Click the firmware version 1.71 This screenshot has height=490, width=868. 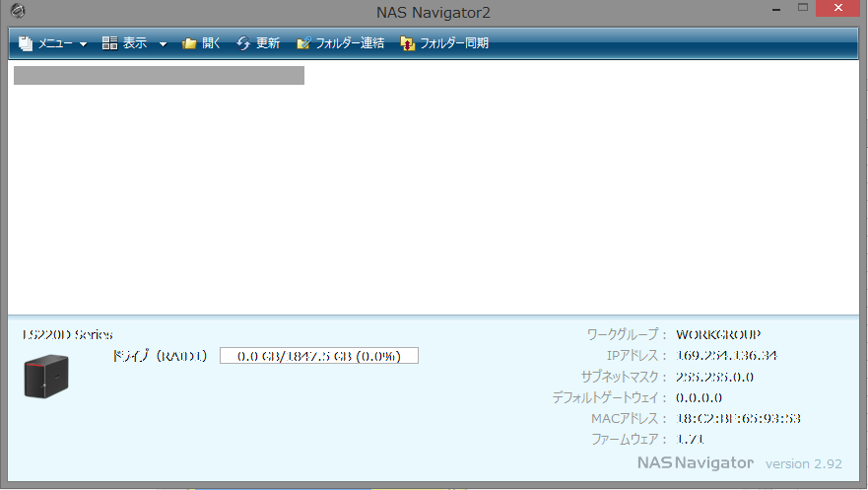[690, 439]
